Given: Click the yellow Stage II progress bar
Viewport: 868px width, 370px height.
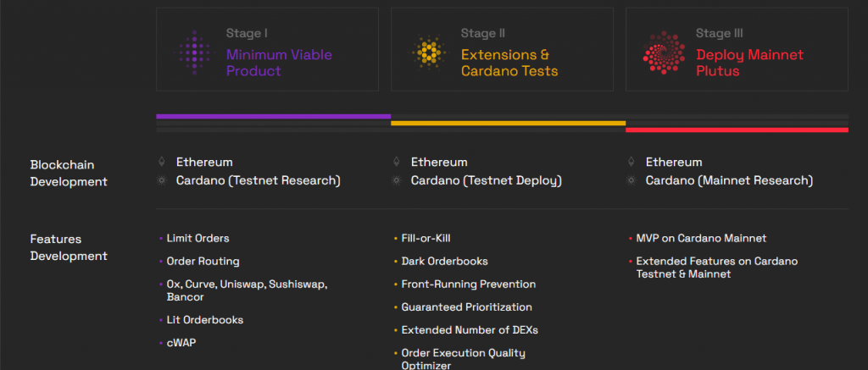Looking at the screenshot, I should 509,124.
